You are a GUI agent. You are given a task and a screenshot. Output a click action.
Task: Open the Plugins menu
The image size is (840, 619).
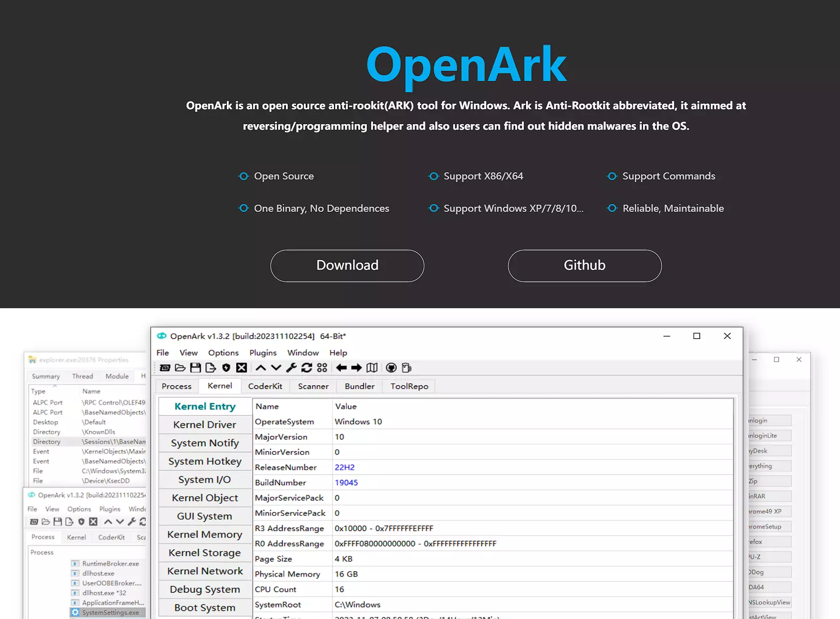(263, 353)
